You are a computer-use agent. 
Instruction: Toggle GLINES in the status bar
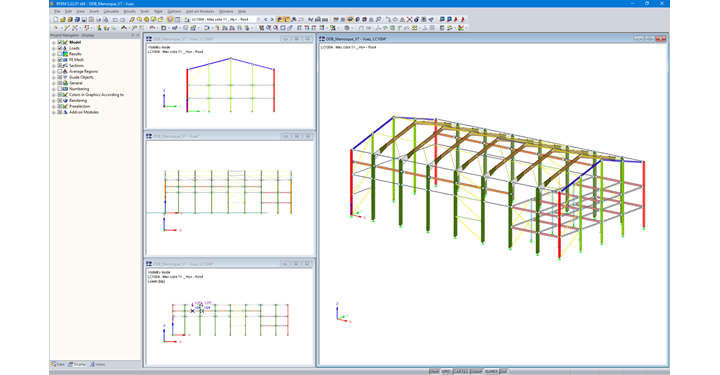pos(491,372)
